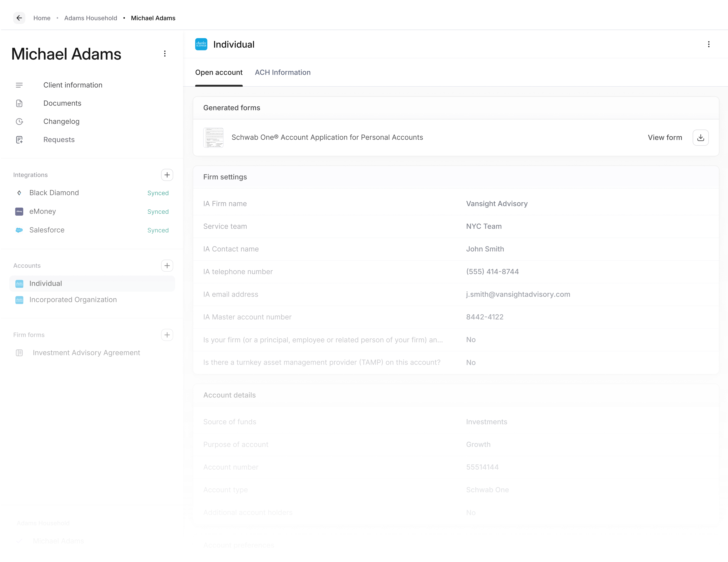Open Individual account options menu
The height and width of the screenshot is (562, 728).
pos(709,44)
